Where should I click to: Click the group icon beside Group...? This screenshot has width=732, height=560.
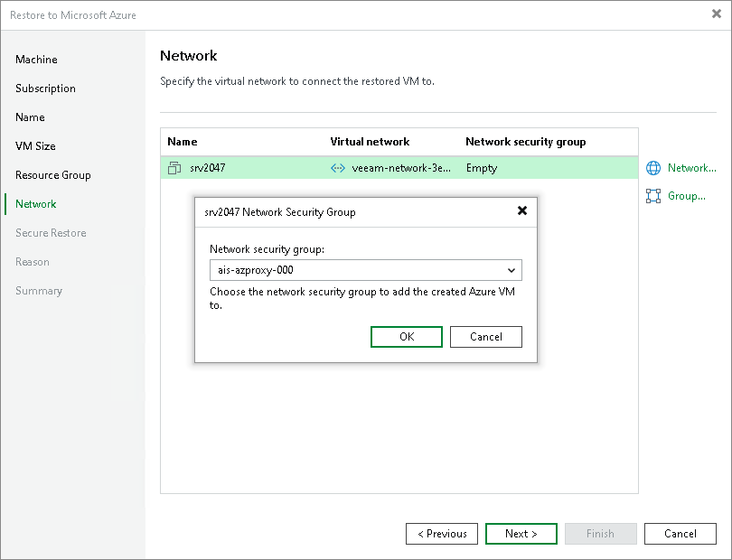(x=653, y=196)
